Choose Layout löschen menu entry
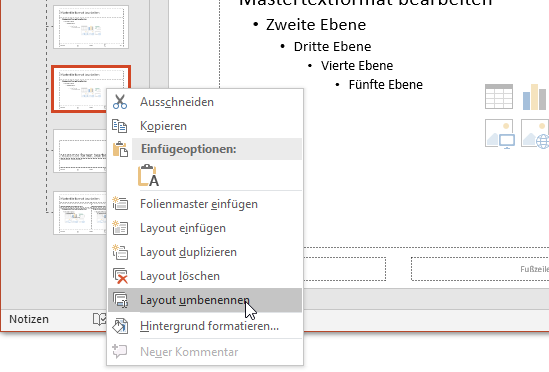The height and width of the screenshot is (372, 549). [205, 276]
